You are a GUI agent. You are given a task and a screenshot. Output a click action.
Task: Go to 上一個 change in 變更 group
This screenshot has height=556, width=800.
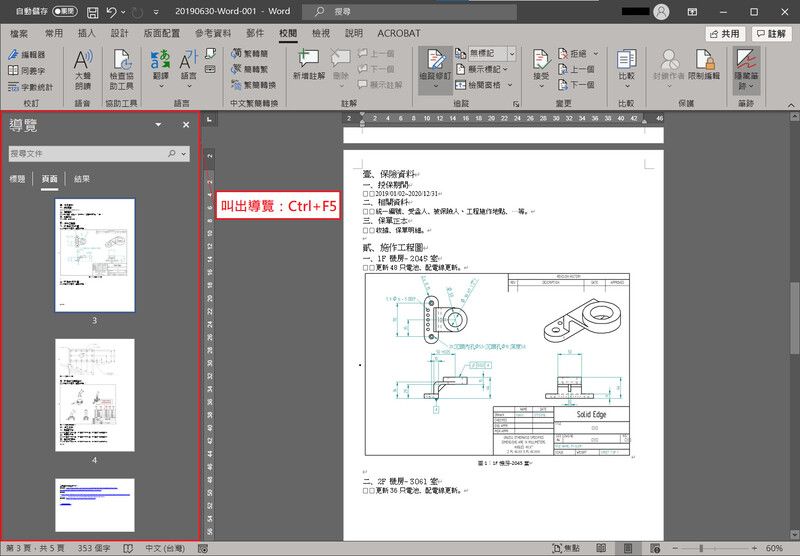[576, 69]
